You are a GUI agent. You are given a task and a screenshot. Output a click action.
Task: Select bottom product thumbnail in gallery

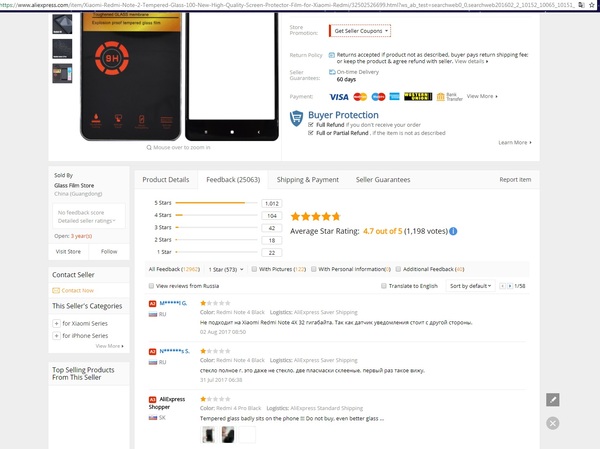pos(62,73)
